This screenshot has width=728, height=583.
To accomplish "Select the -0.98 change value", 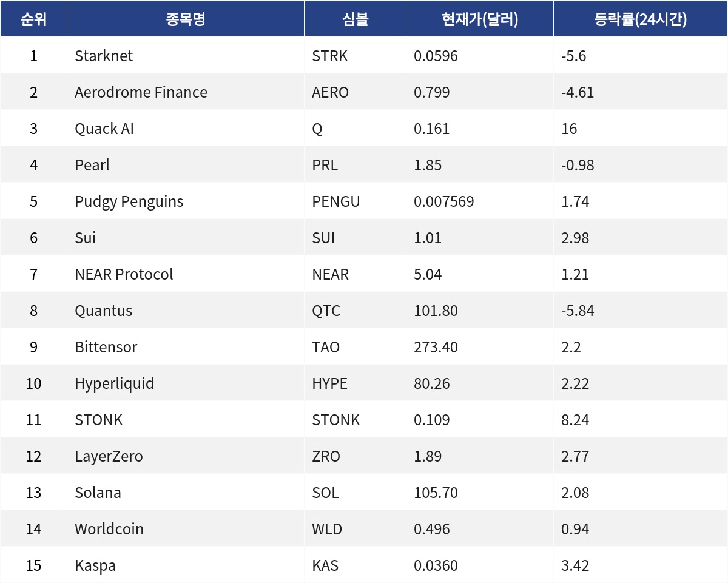I will pos(578,165).
